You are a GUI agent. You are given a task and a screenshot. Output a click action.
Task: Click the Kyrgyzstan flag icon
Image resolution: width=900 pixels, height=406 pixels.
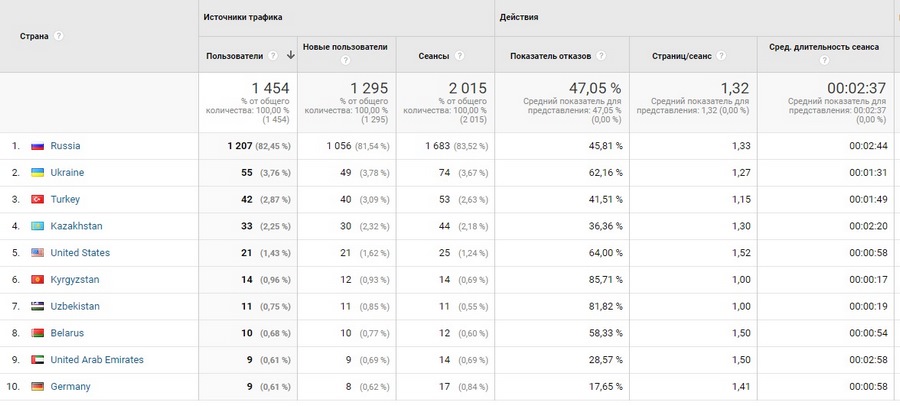pos(37,280)
